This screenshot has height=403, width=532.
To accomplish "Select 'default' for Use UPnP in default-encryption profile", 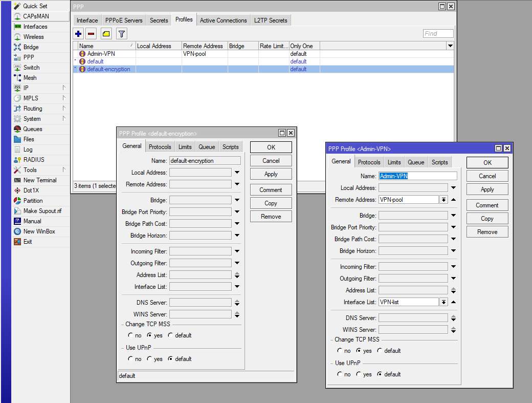I will [170, 358].
